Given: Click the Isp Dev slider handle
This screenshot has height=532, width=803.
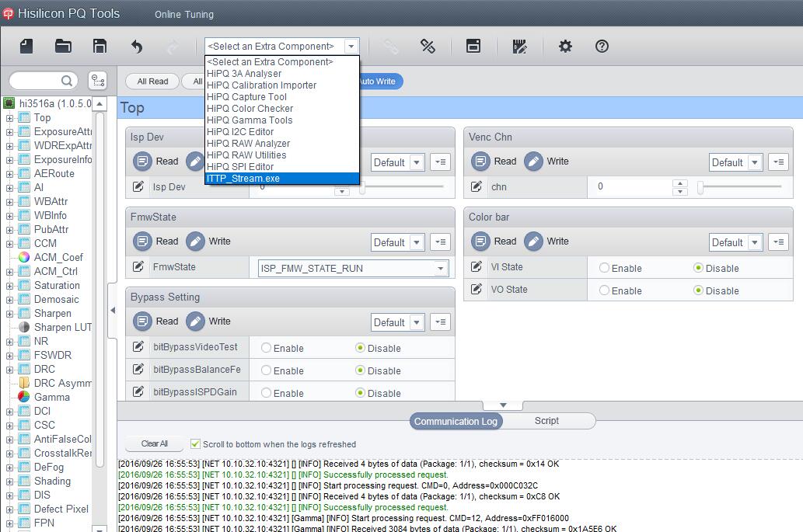Looking at the screenshot, I should [x=362, y=189].
